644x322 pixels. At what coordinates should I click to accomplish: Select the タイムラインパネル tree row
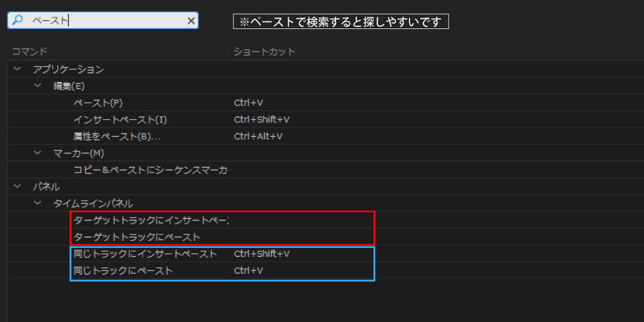pos(326,203)
